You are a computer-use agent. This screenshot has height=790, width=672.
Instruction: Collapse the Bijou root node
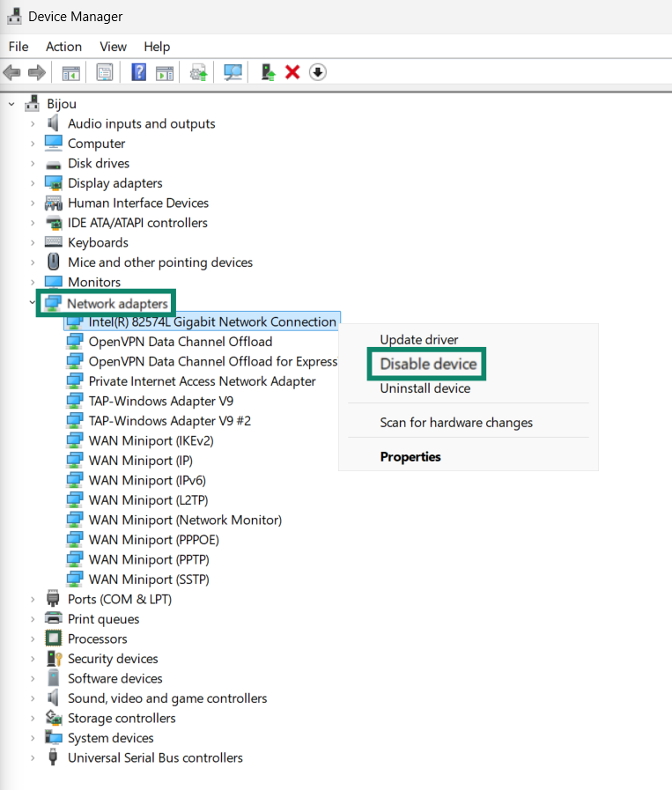tap(11, 104)
